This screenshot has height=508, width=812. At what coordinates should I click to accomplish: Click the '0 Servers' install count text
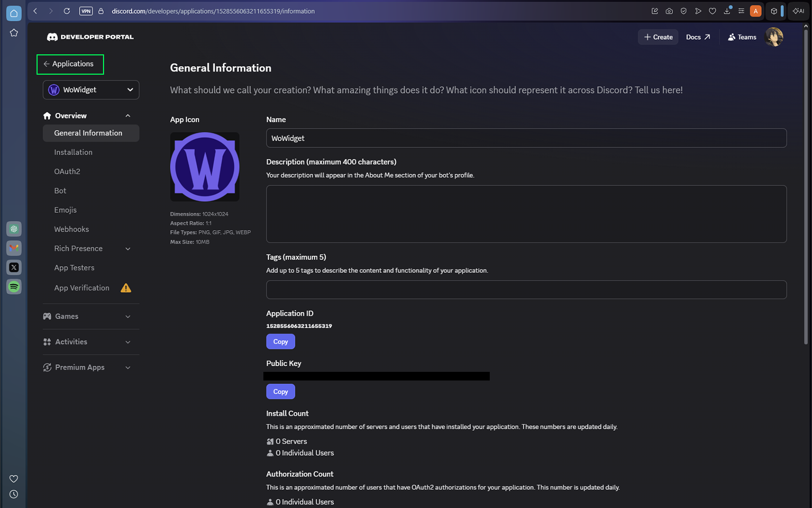[x=291, y=441]
